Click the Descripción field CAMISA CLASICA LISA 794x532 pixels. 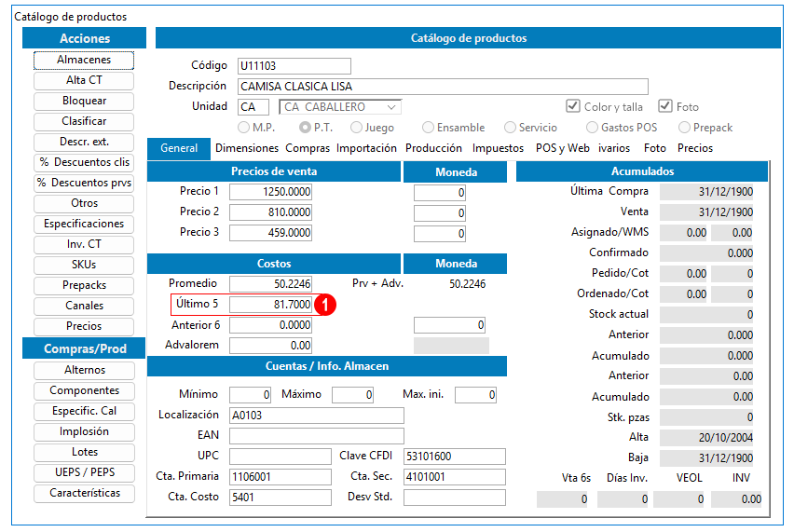coord(443,87)
